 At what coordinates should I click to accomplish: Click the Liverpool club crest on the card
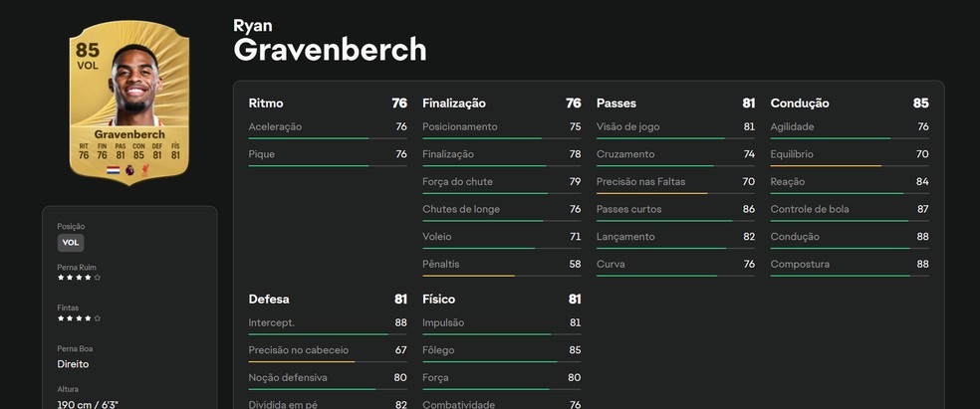tap(145, 171)
